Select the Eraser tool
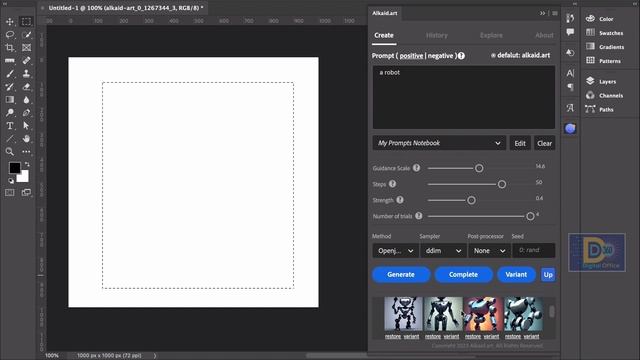Viewport: 640px width, 360px height. point(27,87)
